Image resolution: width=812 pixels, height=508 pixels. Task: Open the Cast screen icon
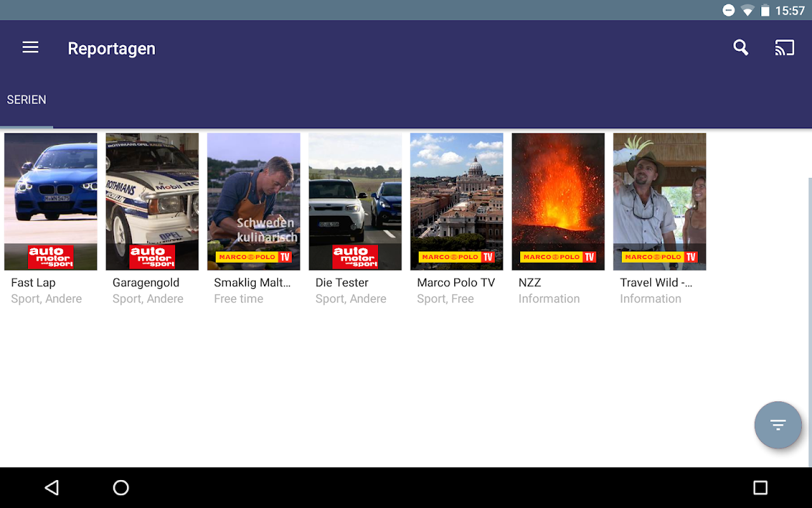(785, 48)
